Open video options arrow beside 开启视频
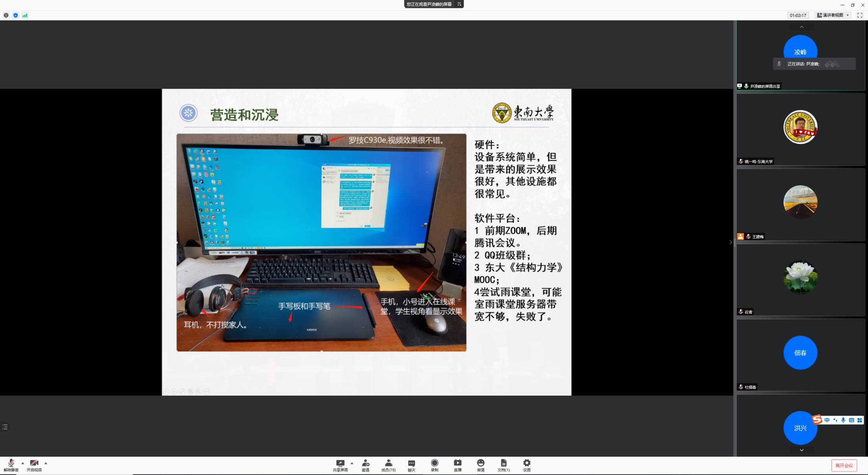The image size is (868, 475). pos(46,463)
